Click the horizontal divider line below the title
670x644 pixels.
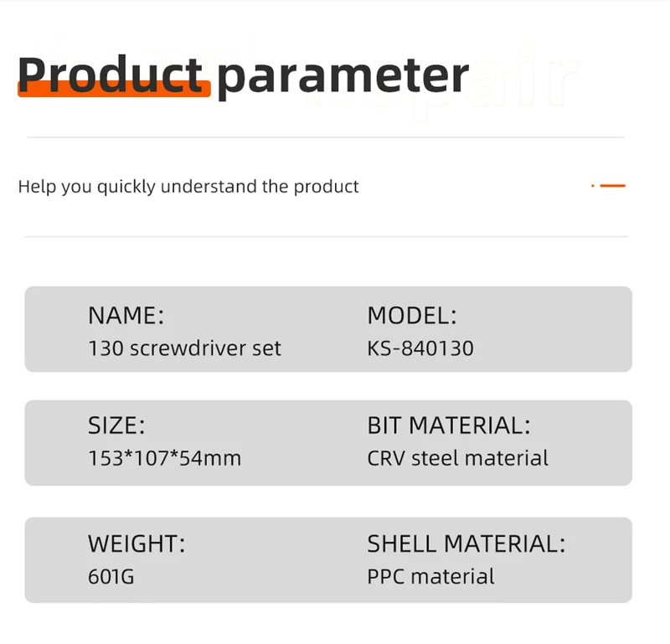coord(326,137)
